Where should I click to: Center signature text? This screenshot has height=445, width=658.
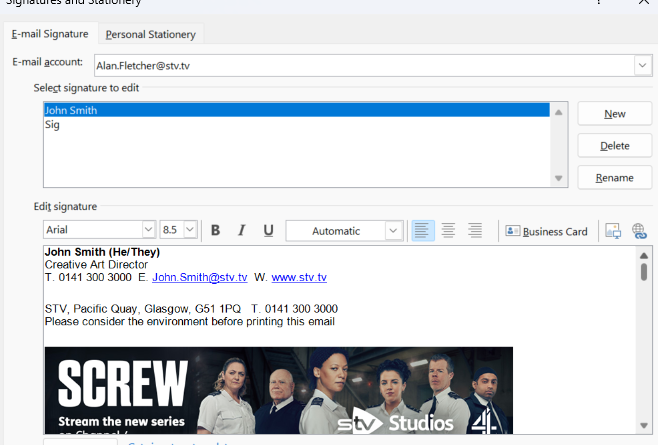tap(449, 230)
